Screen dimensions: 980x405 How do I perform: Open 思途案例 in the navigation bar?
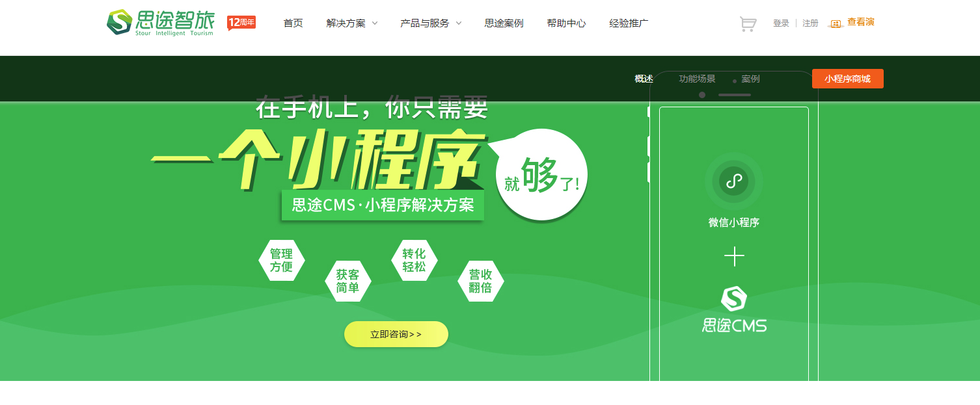point(504,23)
